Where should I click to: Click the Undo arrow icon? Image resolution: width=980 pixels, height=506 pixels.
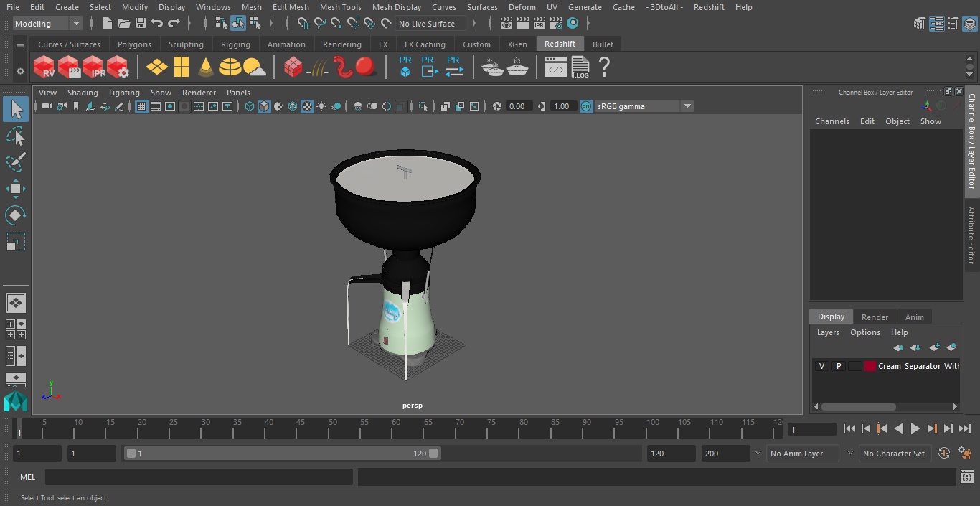click(157, 24)
